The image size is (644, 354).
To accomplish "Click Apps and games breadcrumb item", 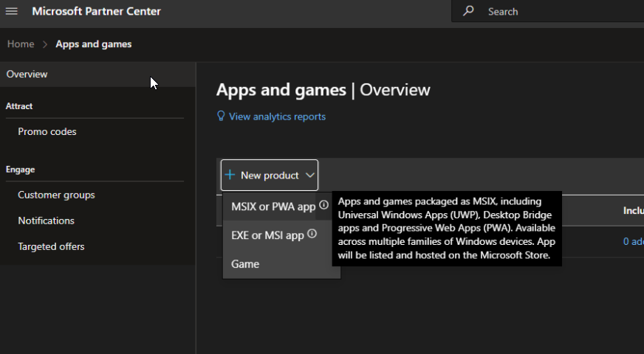I will point(94,44).
